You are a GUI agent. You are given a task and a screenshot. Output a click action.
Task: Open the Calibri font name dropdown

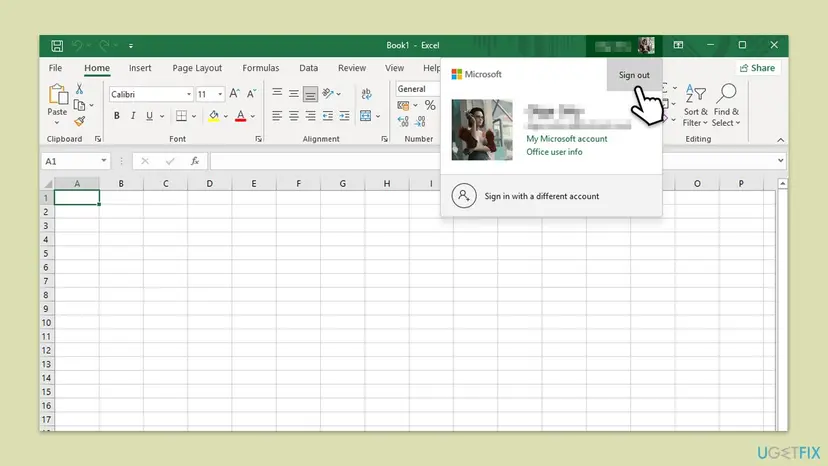189,95
